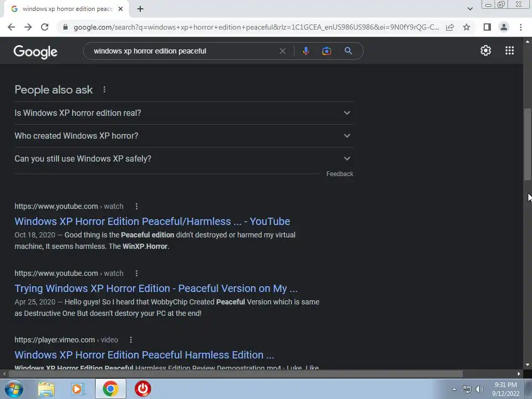This screenshot has width=532, height=399.
Task: View site security lock info
Action: [65, 27]
